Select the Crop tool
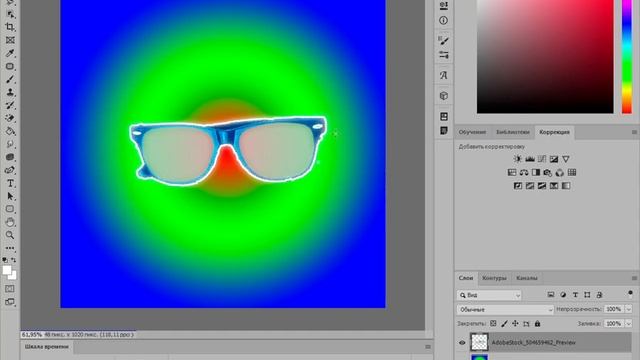The height and width of the screenshot is (360, 640). tap(10, 27)
